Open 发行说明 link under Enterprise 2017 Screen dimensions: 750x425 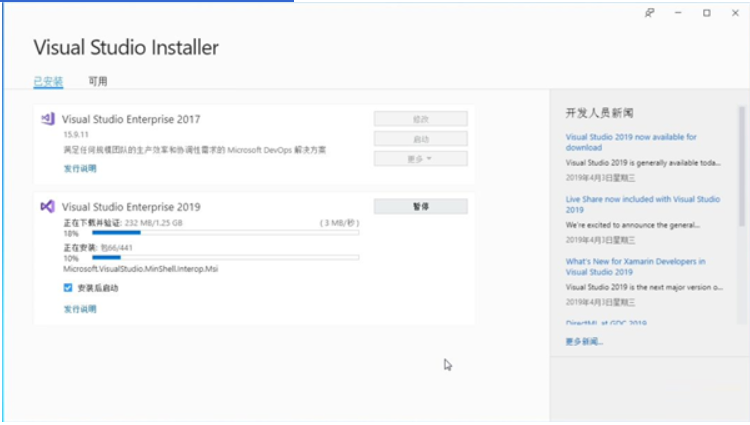[80, 169]
